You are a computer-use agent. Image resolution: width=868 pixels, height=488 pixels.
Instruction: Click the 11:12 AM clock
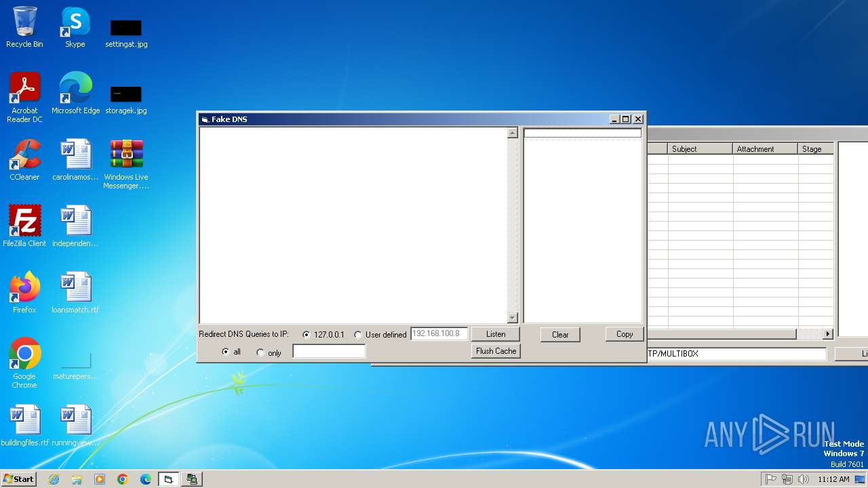pos(833,479)
